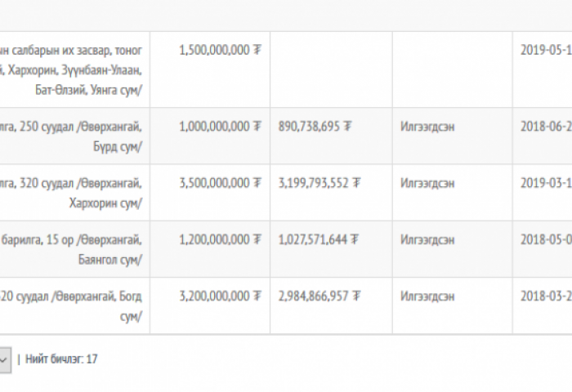Click the 3,200,000,000 ₮ budget cell
Screen dimensions: 572x392
tap(220, 296)
